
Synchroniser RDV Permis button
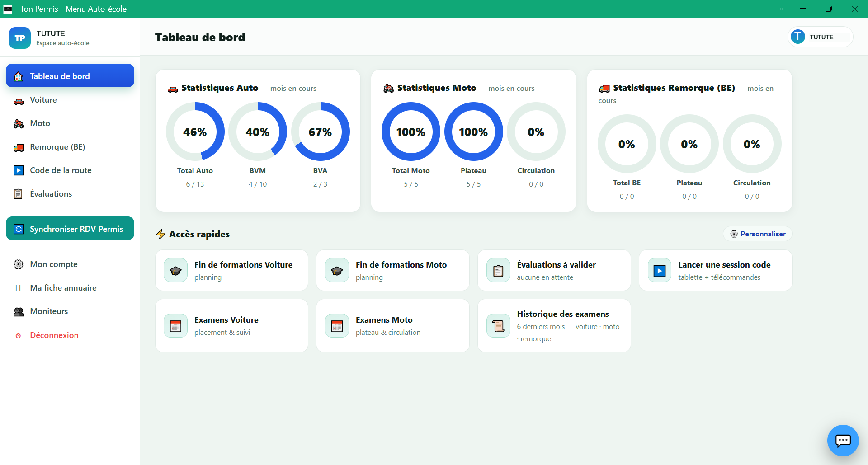(70, 229)
